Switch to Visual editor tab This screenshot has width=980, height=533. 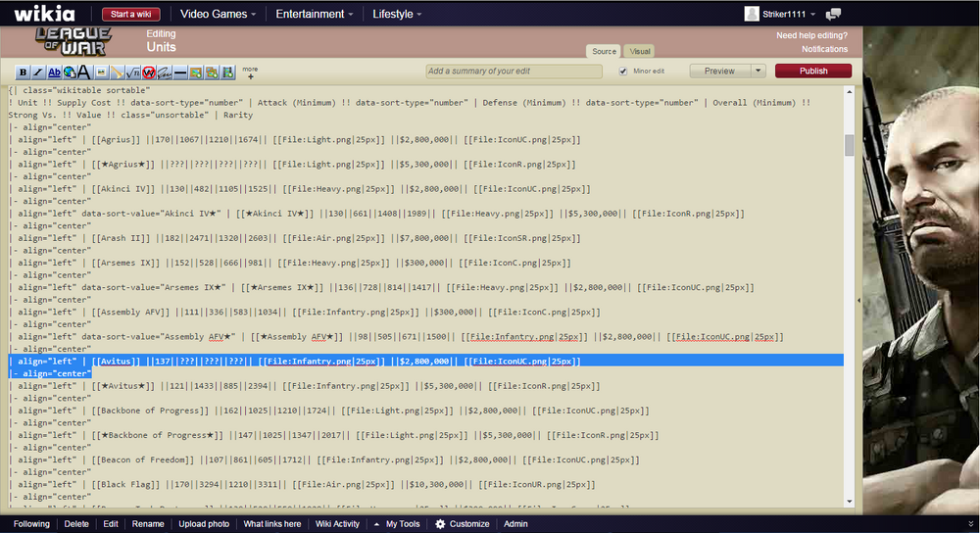pyautogui.click(x=640, y=51)
